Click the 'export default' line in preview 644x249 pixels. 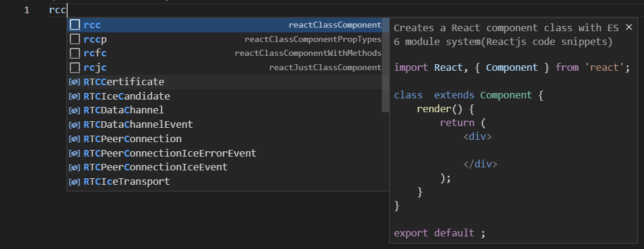coord(440,233)
